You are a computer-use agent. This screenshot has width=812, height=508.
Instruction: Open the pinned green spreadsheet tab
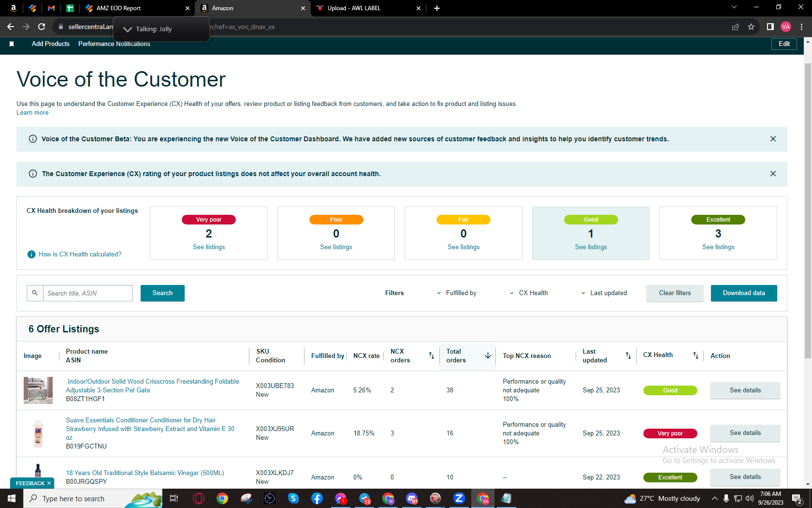coord(70,8)
